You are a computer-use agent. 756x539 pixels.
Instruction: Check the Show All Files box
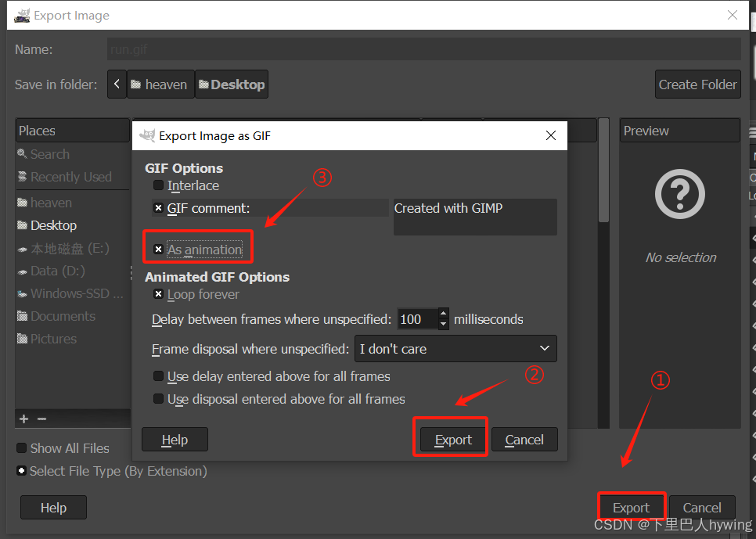coord(21,448)
